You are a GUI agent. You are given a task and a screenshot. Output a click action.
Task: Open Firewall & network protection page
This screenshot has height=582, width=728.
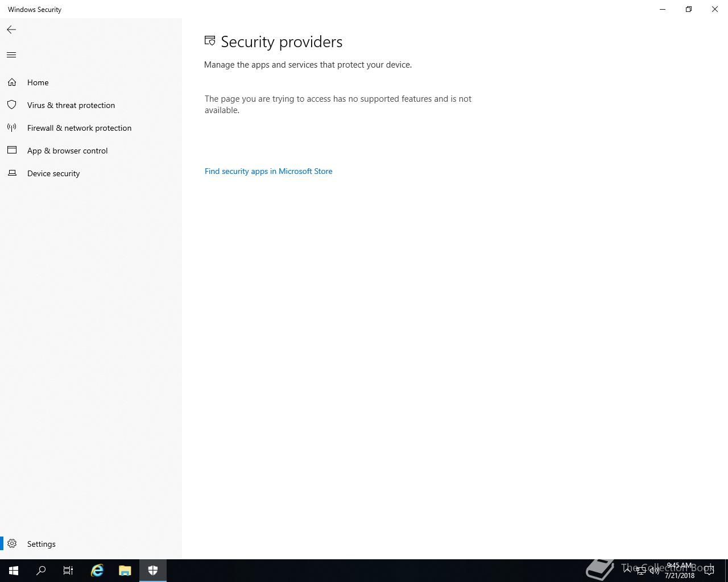(91, 128)
